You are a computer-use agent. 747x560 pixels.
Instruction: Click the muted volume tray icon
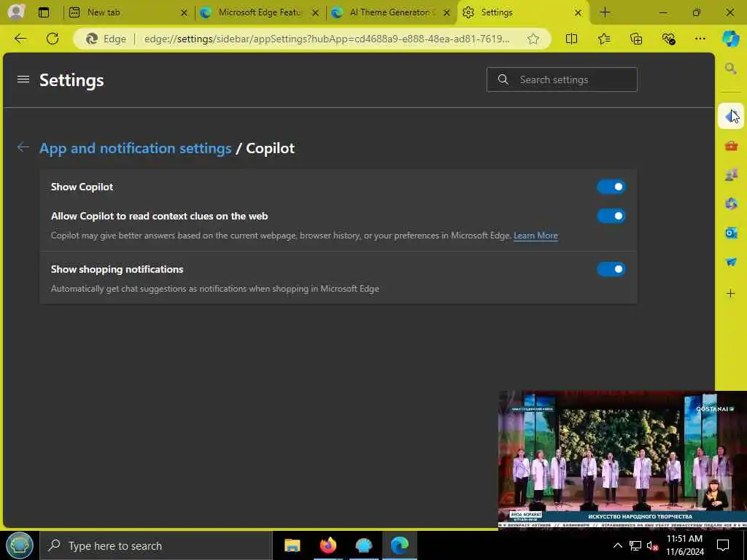pos(652,545)
